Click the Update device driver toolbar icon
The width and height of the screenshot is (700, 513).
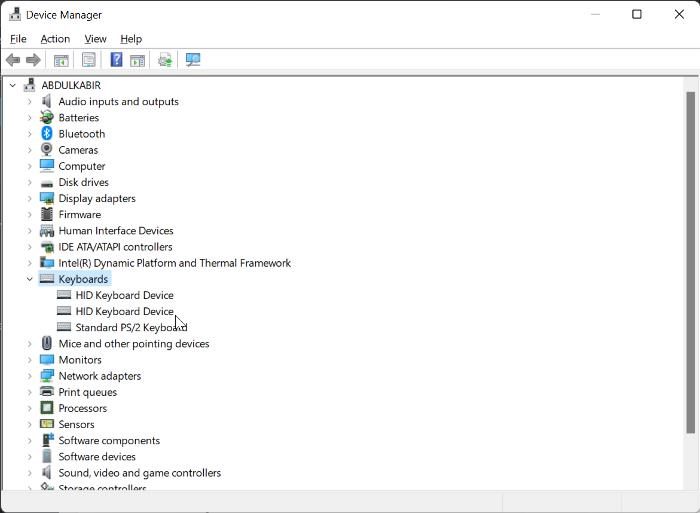point(165,60)
